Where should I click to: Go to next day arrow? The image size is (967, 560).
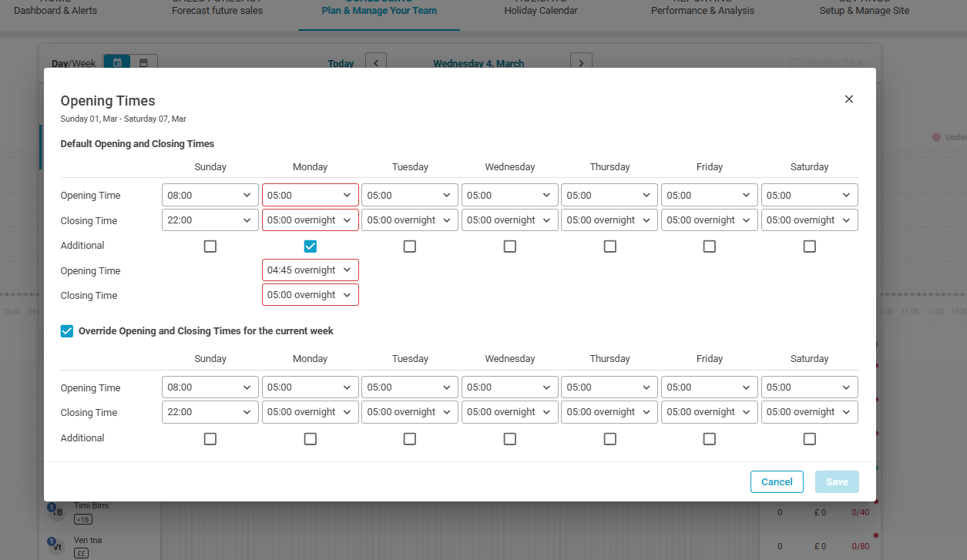(581, 63)
